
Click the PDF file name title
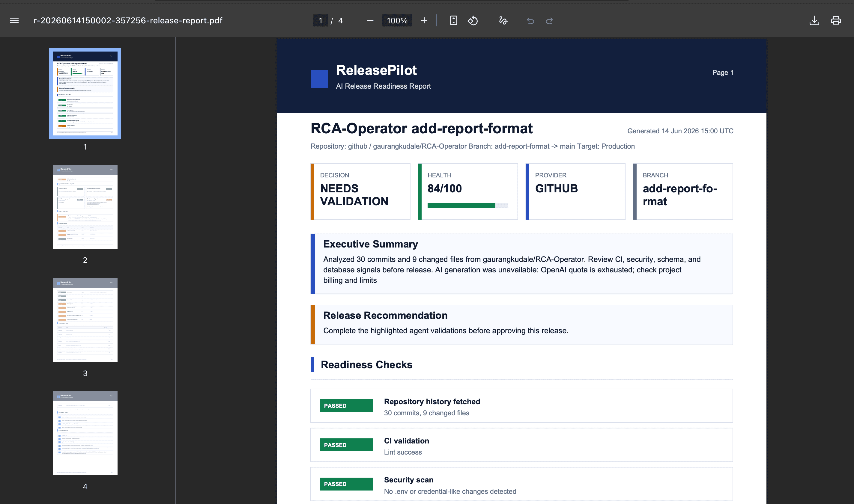[128, 20]
